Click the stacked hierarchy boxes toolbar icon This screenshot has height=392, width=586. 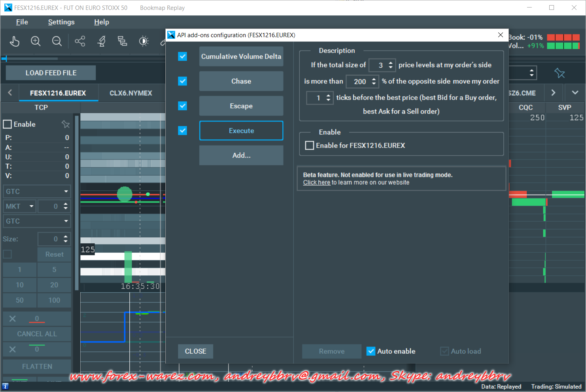point(123,41)
